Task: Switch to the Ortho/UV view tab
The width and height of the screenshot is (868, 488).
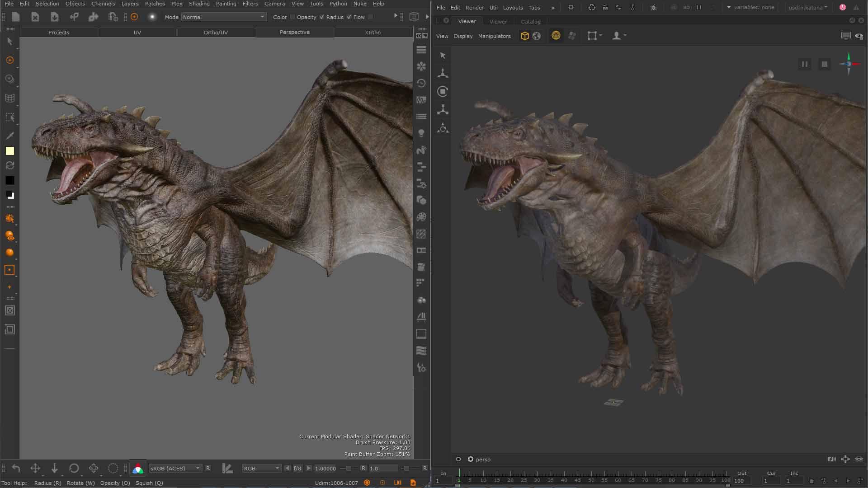Action: coord(216,33)
